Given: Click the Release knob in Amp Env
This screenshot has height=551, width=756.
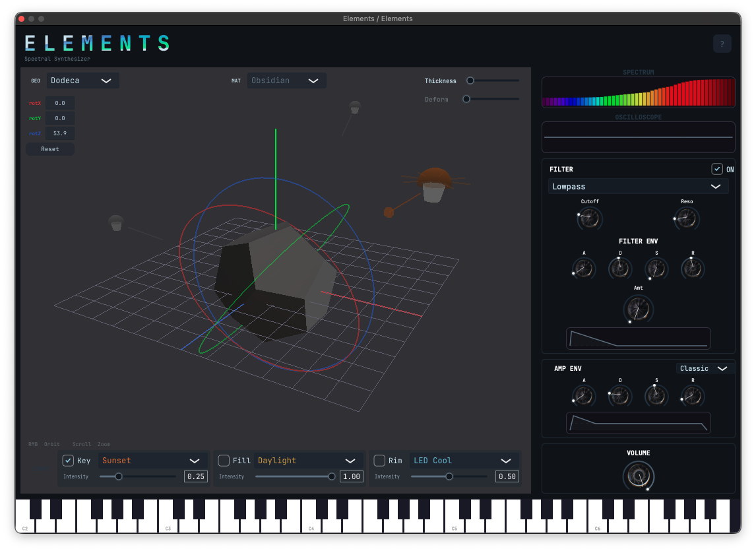Looking at the screenshot, I should pyautogui.click(x=692, y=395).
